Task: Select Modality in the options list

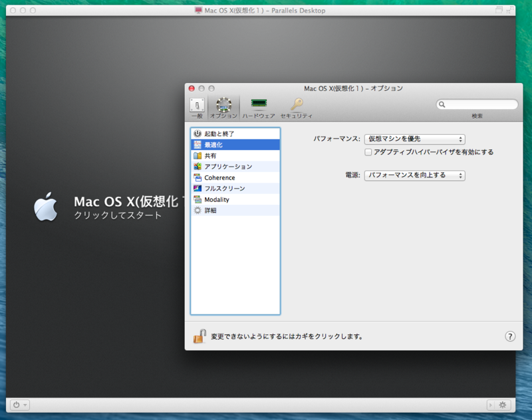Action: 235,199
